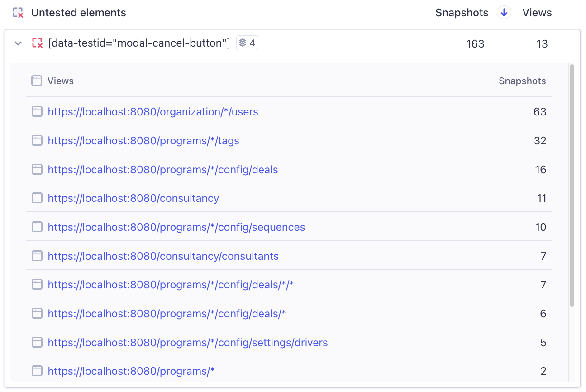Click the blue sort arrow next to Snapshots
Viewport: 586px width, 392px height.
[504, 13]
